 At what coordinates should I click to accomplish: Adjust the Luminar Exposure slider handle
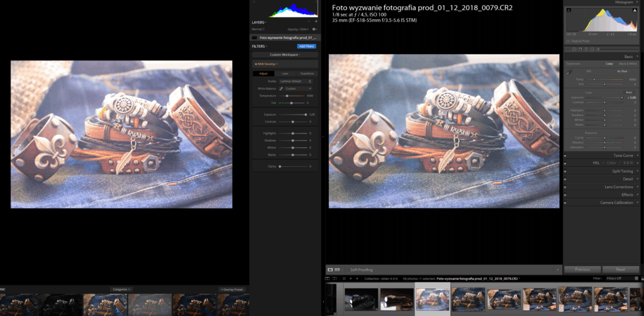tap(306, 115)
